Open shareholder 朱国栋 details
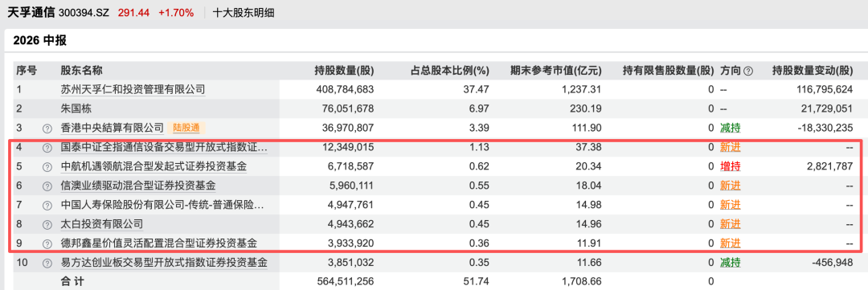The width and height of the screenshot is (868, 290). click(76, 108)
